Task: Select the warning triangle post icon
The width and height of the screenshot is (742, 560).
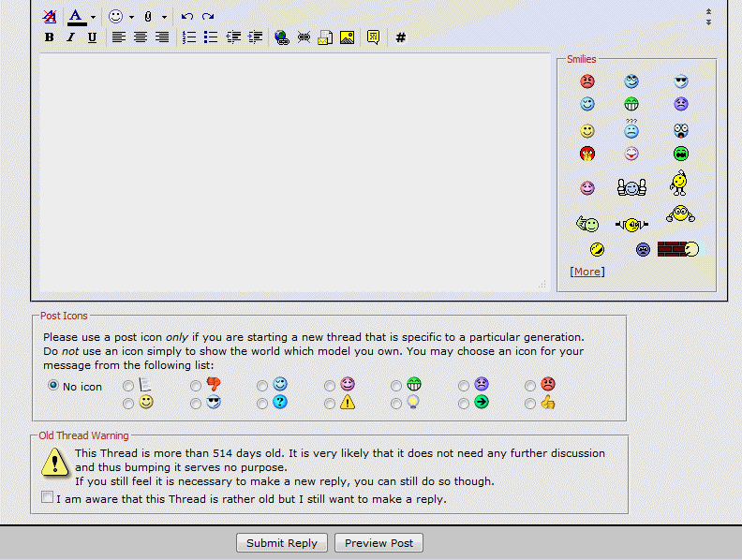Action: click(330, 404)
